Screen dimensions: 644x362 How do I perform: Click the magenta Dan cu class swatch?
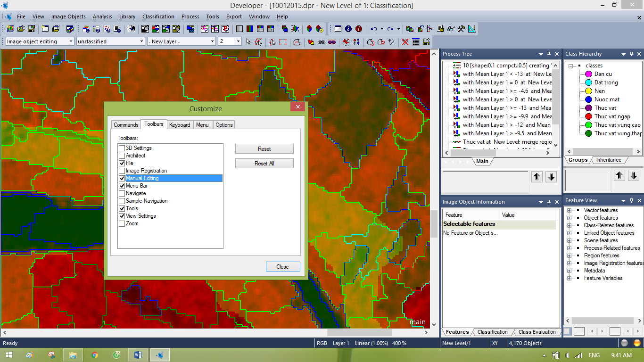[588, 74]
